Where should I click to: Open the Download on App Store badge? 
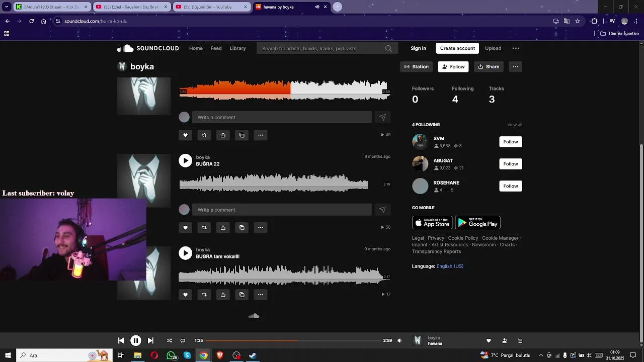[432, 222]
